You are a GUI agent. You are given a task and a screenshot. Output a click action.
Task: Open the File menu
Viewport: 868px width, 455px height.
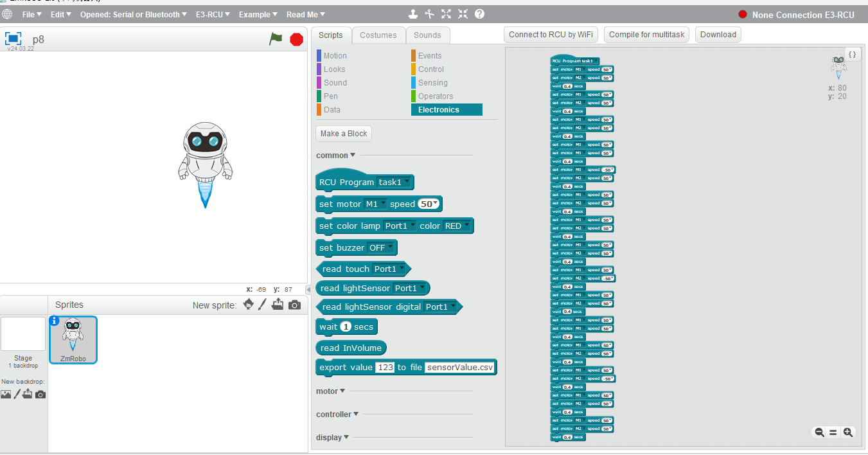(x=31, y=14)
